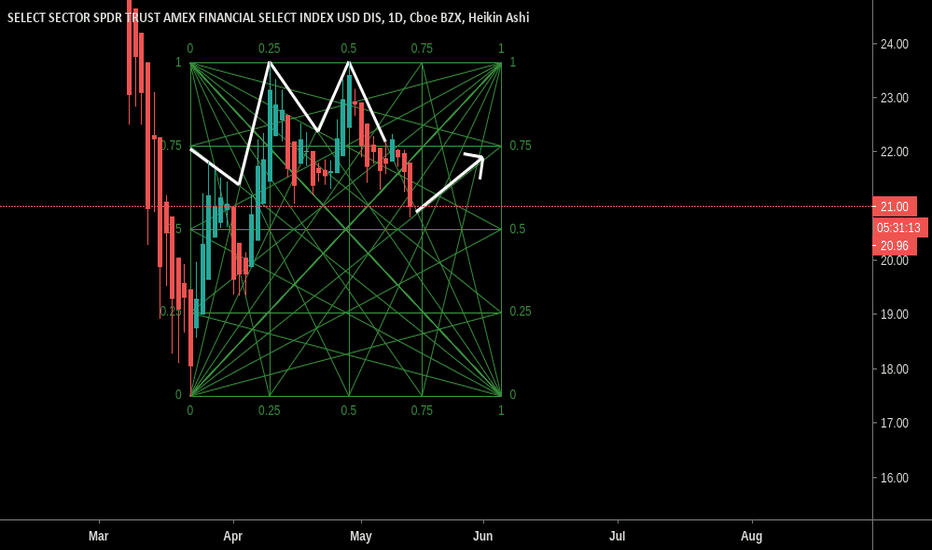The image size is (932, 550).
Task: Select the 24.00 price axis label
Action: click(x=895, y=44)
